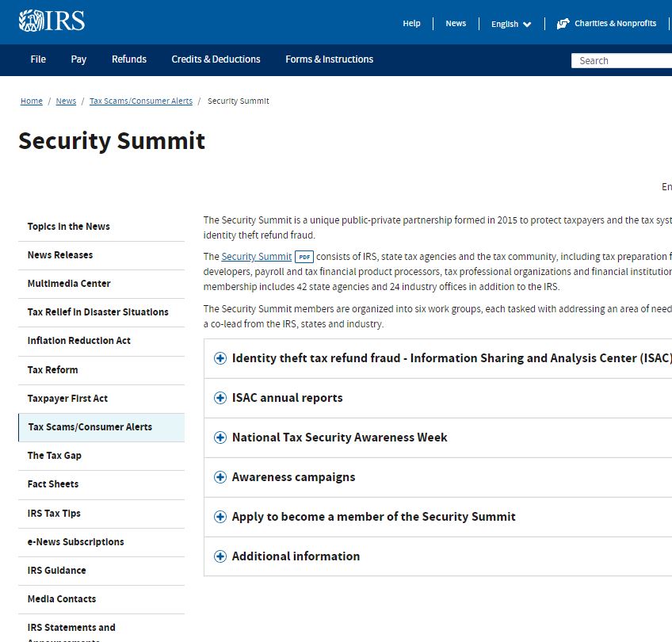672x642 pixels.
Task: Open IRS Guidance sidebar item
Action: pos(101,571)
